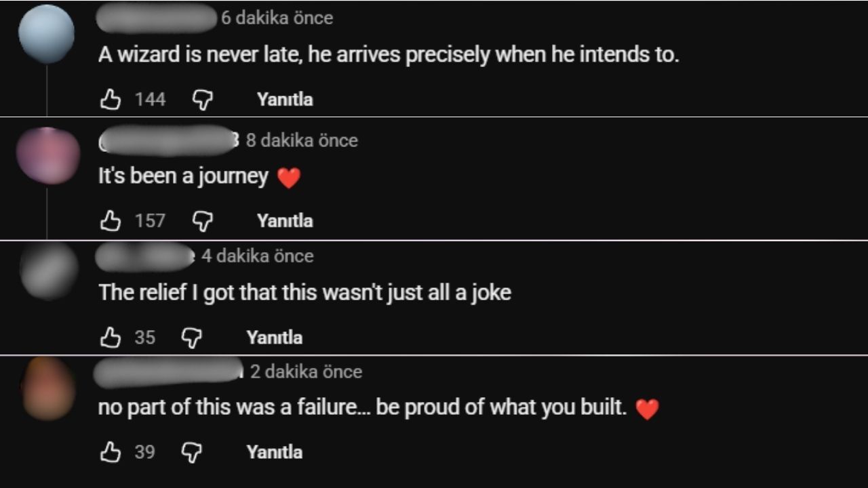The width and height of the screenshot is (868, 488).
Task: Like the relief joke comment
Action: 111,338
